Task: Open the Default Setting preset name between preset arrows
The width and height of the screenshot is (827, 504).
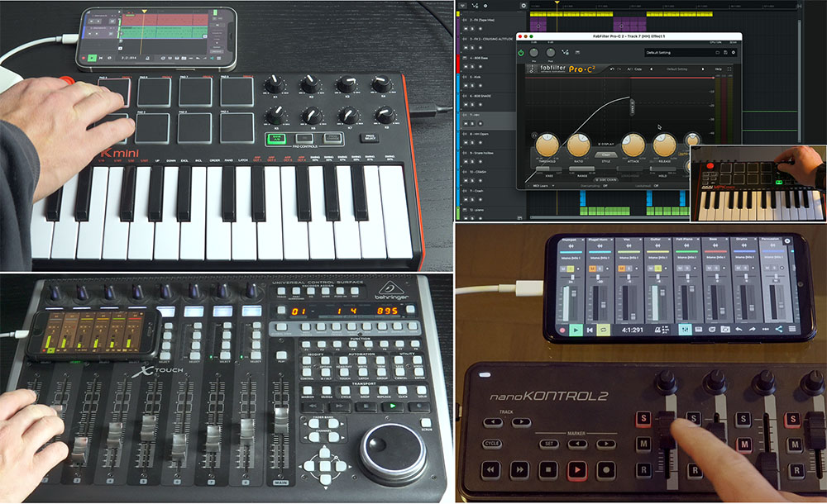Action: coord(676,69)
